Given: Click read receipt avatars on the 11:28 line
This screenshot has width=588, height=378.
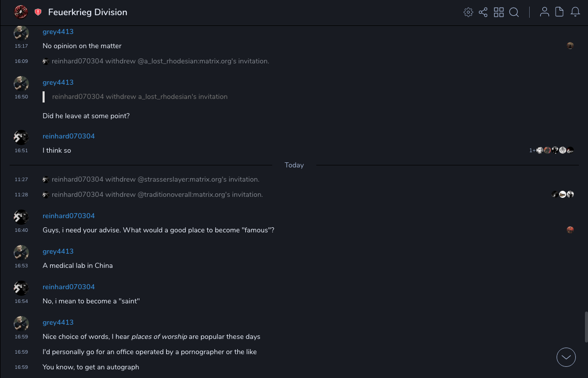Looking at the screenshot, I should [563, 194].
